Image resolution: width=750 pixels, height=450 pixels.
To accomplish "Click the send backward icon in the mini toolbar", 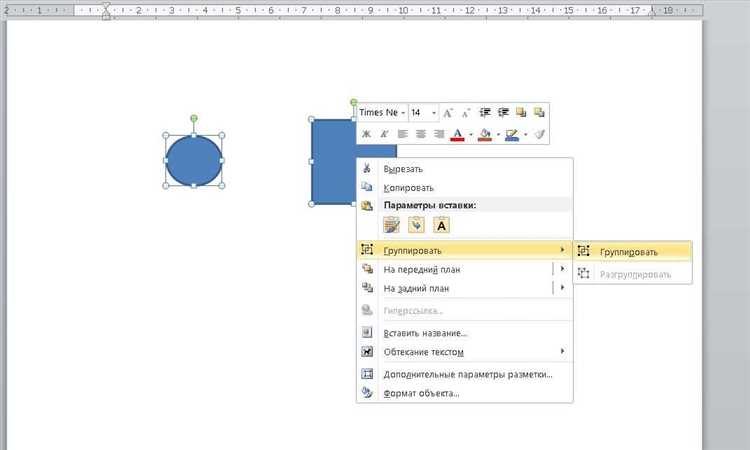I will (540, 112).
